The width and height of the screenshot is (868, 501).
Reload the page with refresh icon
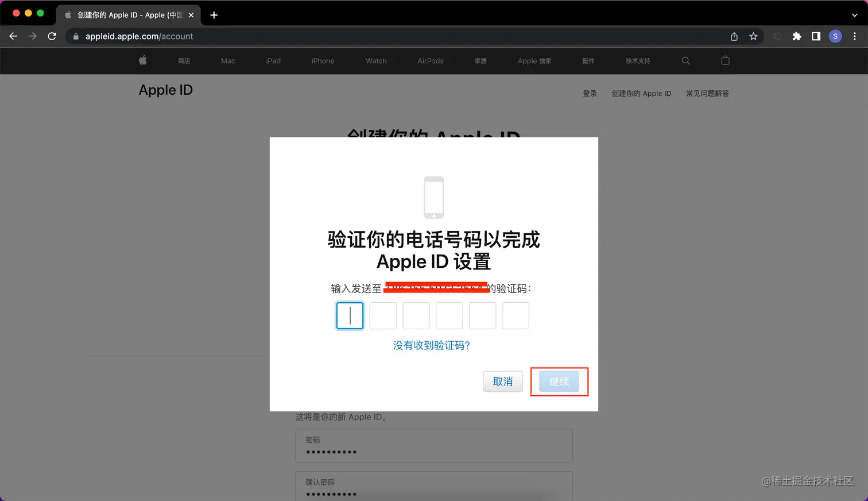(52, 36)
